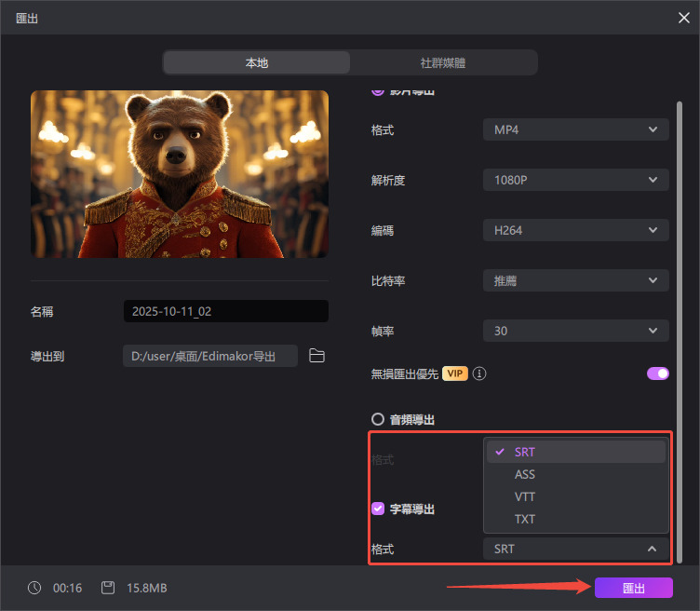Click the 名稱 file name input field
Image resolution: width=700 pixels, height=611 pixels.
click(x=225, y=311)
